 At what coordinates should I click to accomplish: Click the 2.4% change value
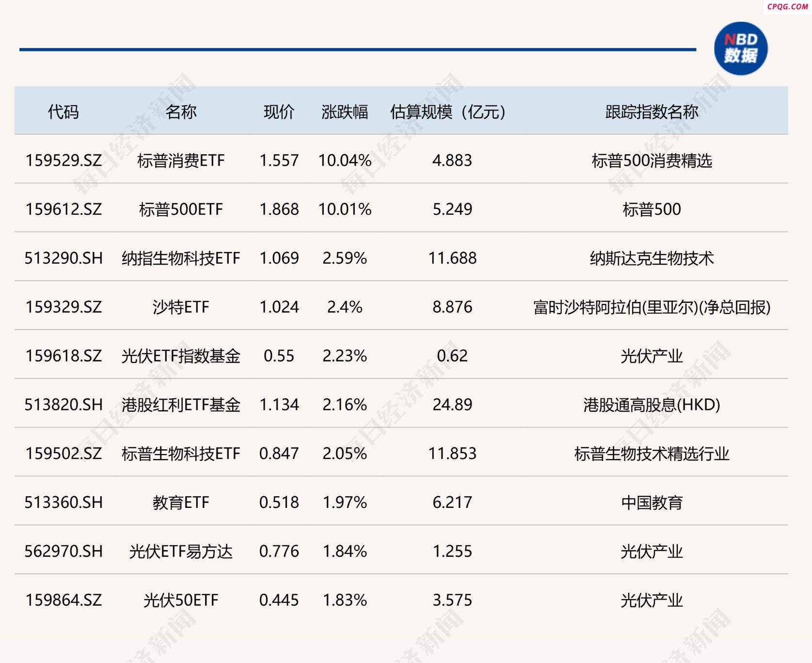click(x=345, y=307)
